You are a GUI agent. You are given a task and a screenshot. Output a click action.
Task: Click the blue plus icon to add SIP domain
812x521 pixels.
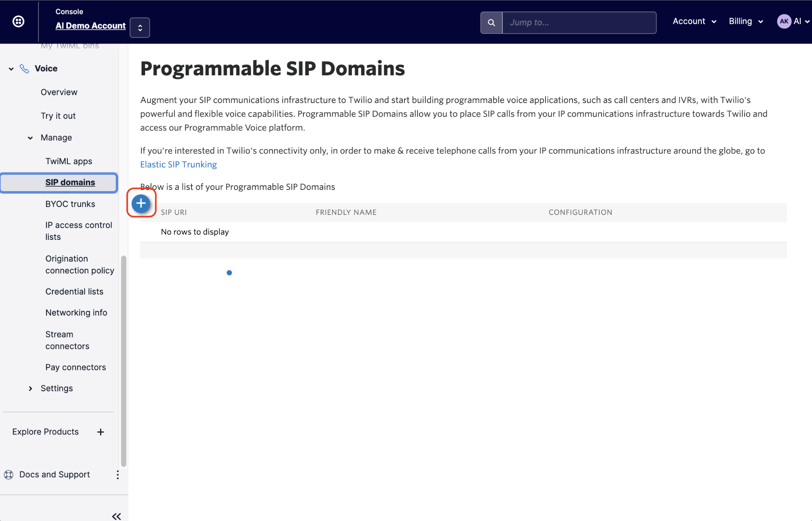142,204
